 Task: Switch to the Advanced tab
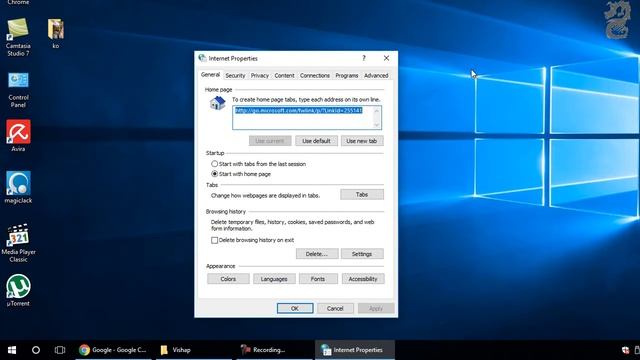point(376,76)
